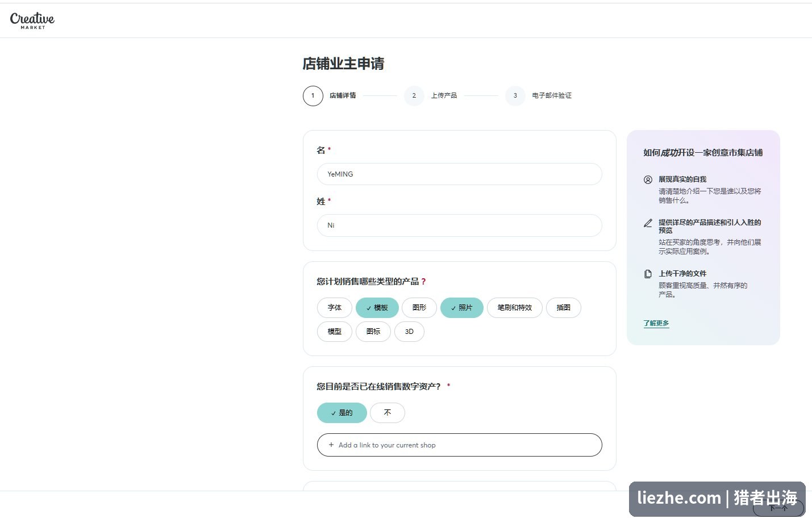The image size is (812, 523).
Task: Select the 插图 product type chip
Action: [564, 308]
